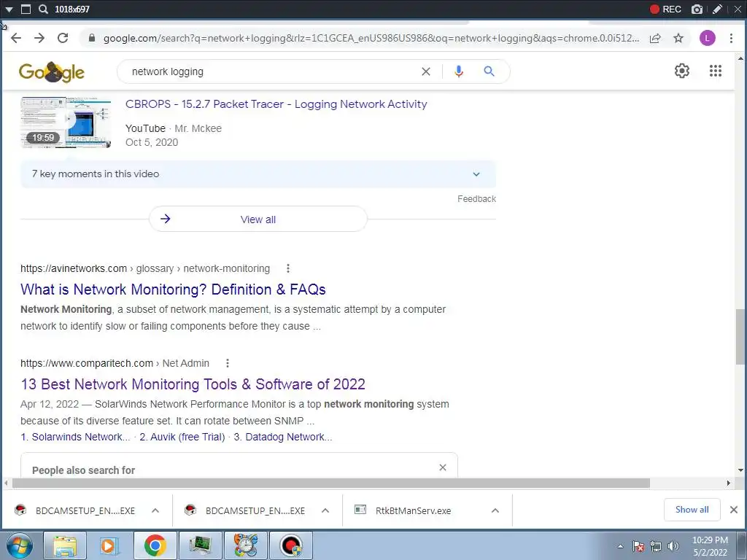Open options for comparitech result
747x560 pixels.
(228, 363)
